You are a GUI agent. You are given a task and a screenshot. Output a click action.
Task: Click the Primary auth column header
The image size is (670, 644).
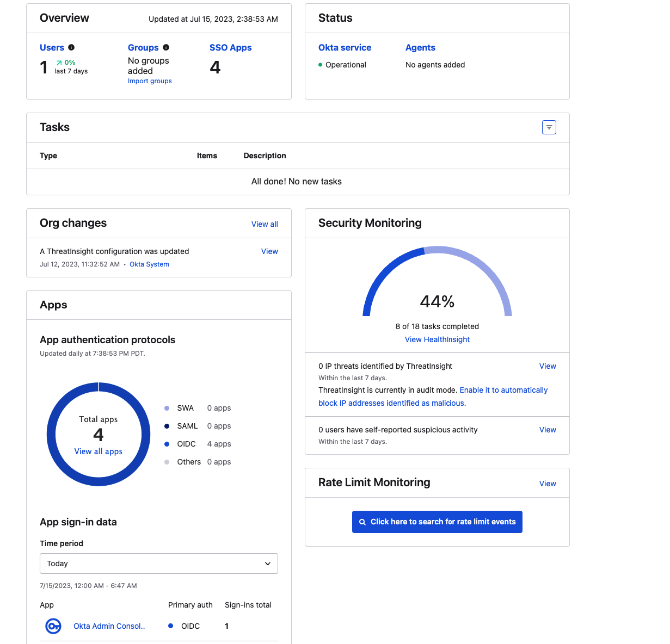[190, 605]
